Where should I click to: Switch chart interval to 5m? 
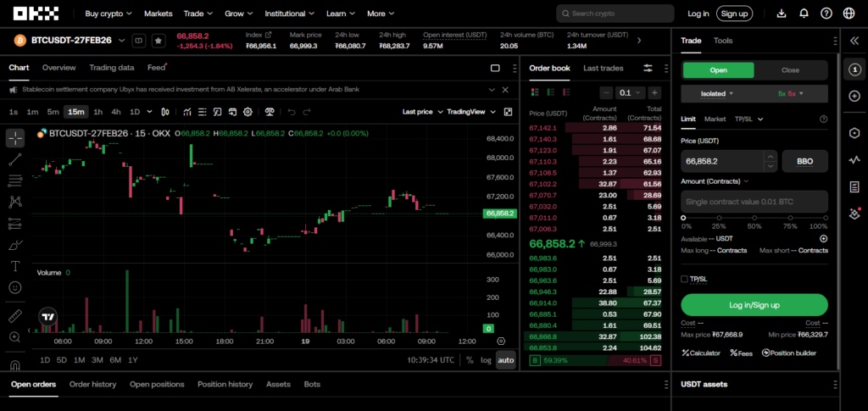53,112
